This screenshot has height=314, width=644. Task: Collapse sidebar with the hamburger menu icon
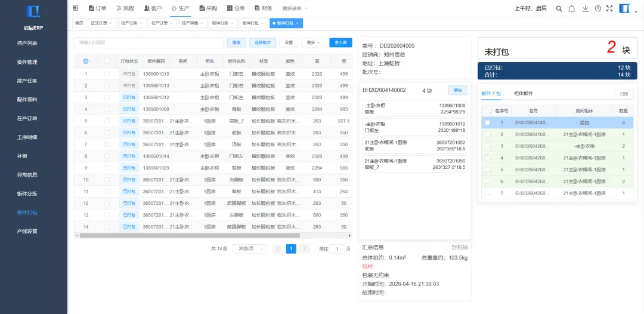click(x=75, y=8)
